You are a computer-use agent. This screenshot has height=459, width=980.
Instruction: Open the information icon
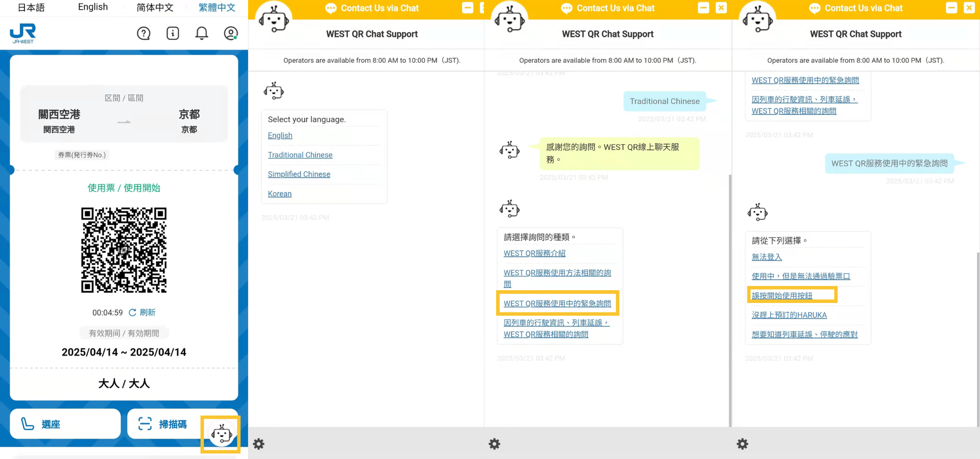(173, 34)
